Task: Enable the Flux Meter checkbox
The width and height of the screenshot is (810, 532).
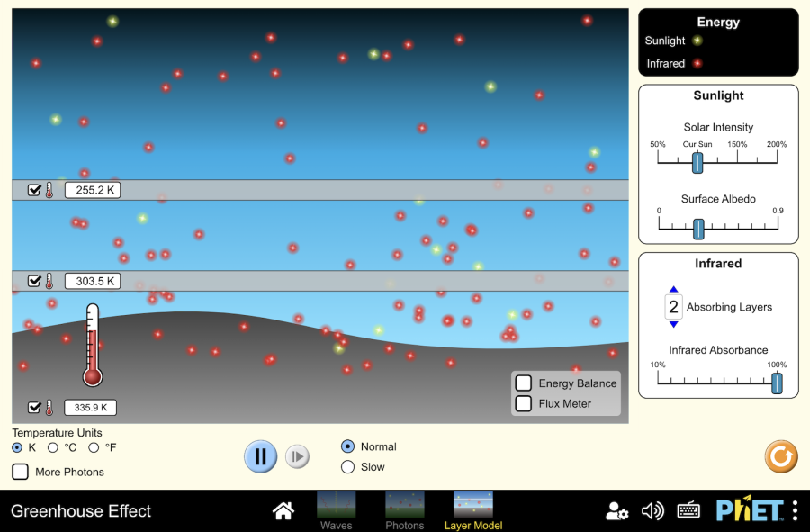Action: 524,403
